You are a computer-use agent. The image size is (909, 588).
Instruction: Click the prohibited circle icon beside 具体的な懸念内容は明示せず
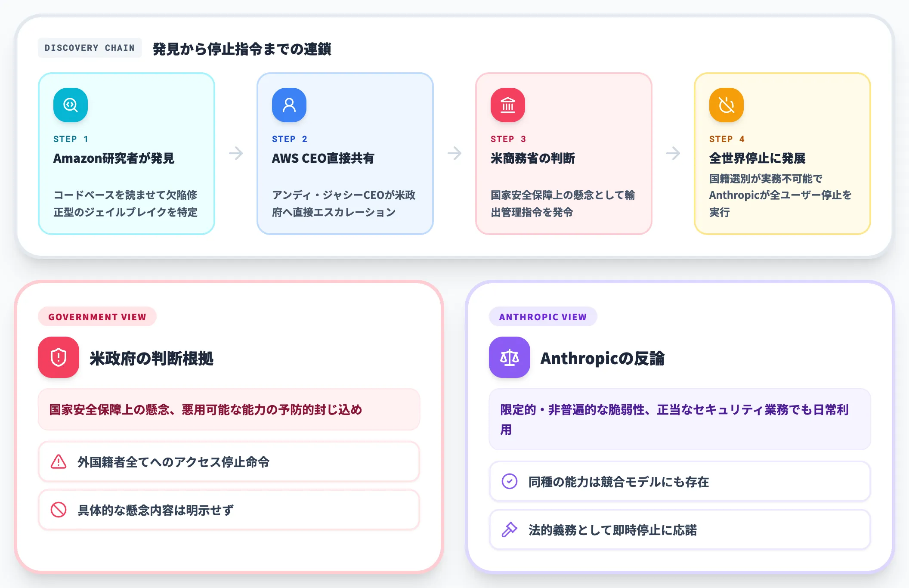pos(59,510)
